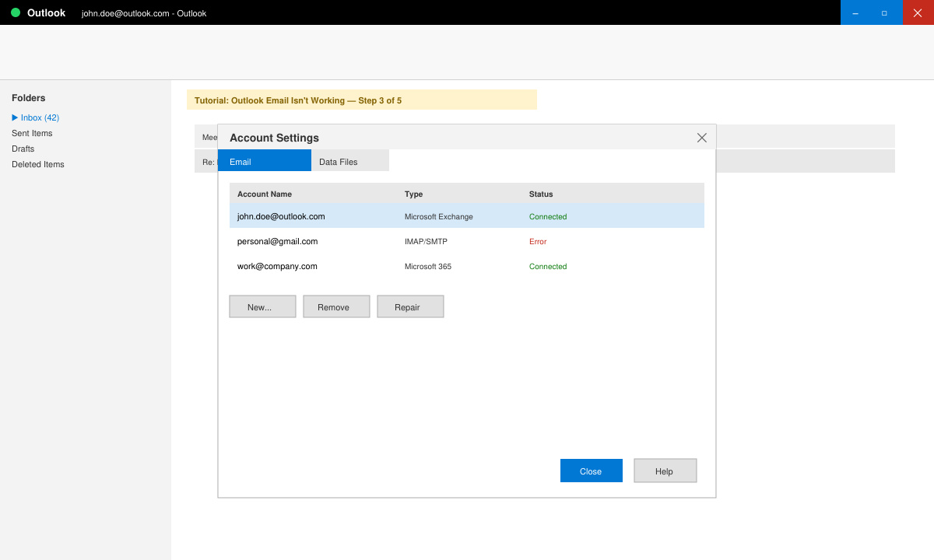Click the tutorial Step 3 of 5 banner

(x=362, y=100)
